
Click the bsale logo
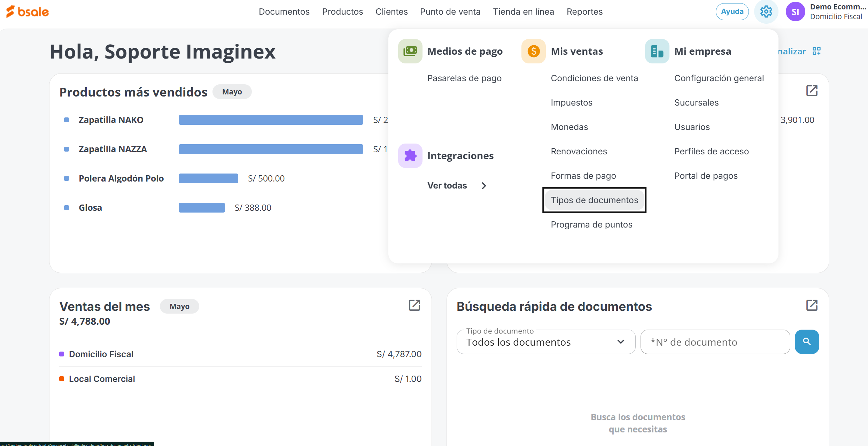click(x=28, y=11)
